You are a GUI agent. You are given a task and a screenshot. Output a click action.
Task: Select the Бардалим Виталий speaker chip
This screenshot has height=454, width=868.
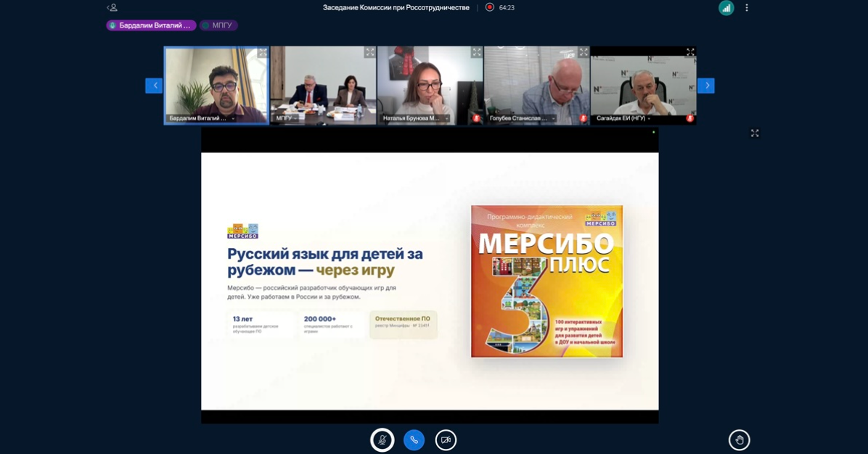[151, 25]
